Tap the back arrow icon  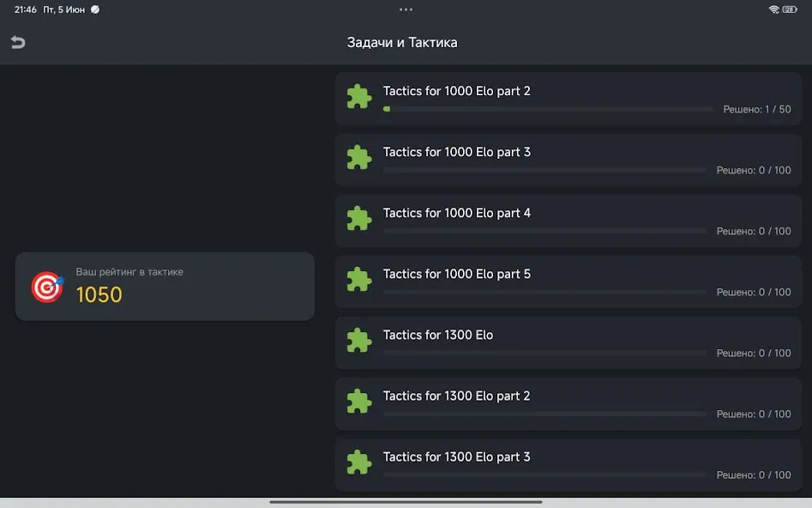(18, 42)
